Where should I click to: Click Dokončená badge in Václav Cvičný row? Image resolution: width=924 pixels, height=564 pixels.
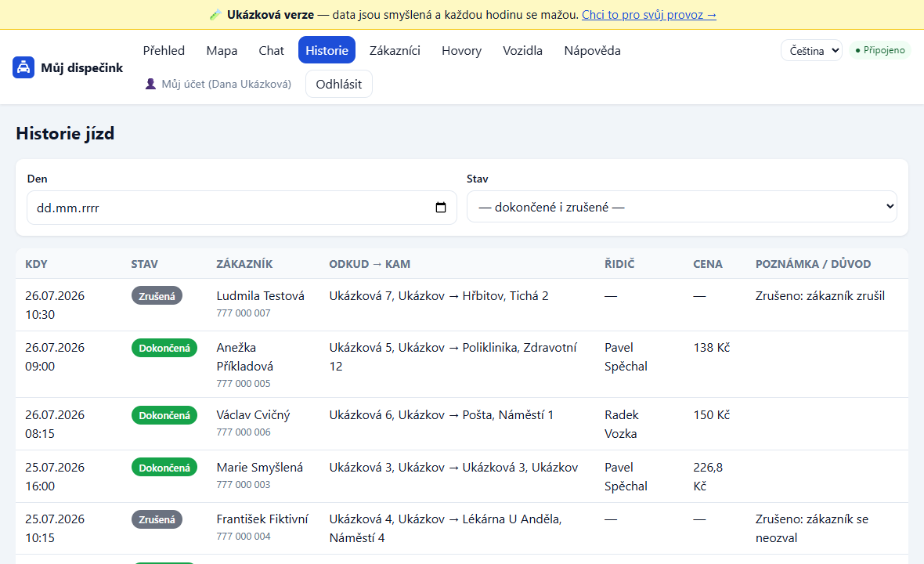164,415
